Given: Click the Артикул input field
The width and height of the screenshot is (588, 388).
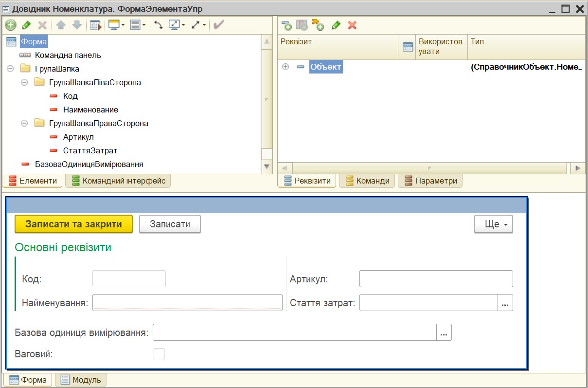Looking at the screenshot, I should (x=436, y=279).
